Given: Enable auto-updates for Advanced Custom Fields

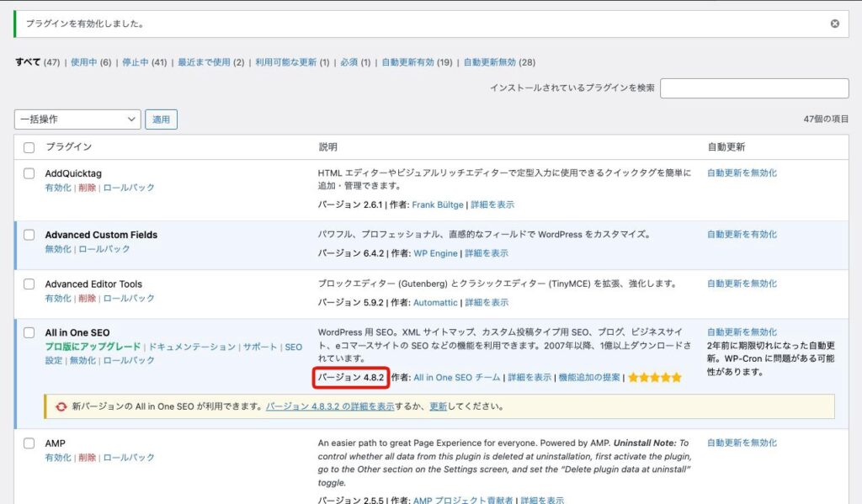Looking at the screenshot, I should [x=742, y=235].
